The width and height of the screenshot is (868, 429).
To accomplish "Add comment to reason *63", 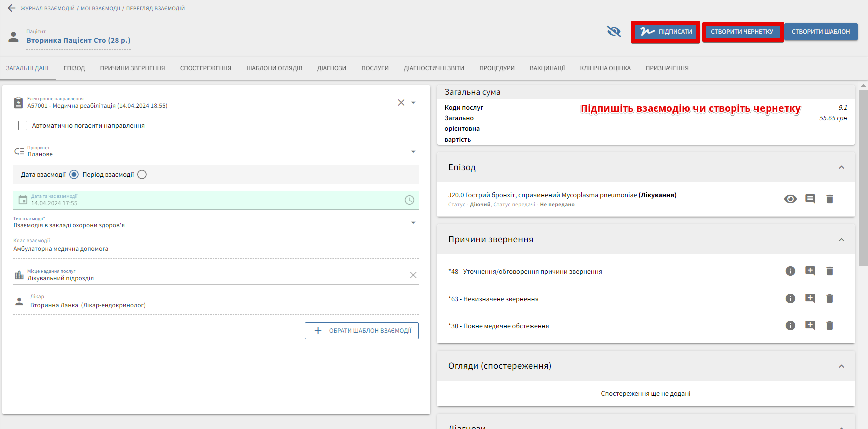I will pos(810,299).
